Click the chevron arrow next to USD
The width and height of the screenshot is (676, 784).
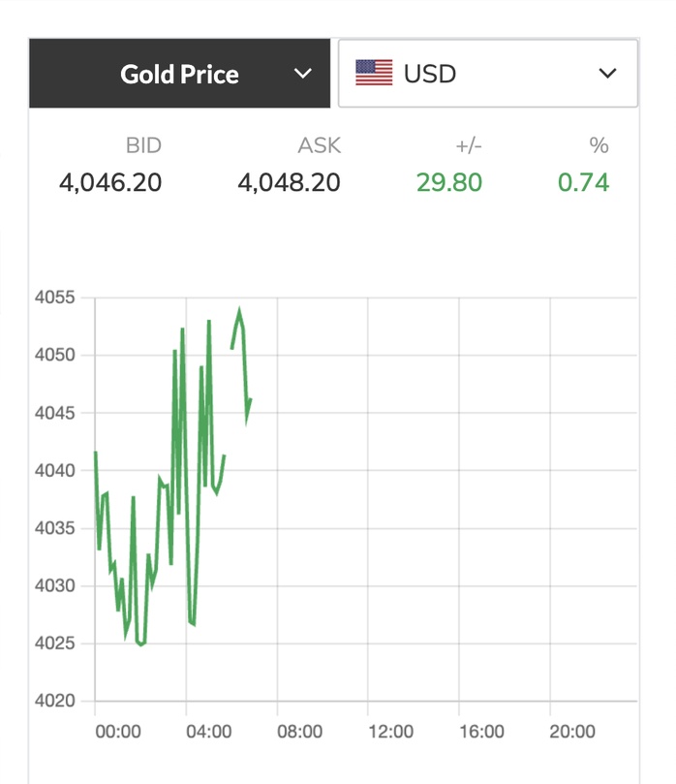pyautogui.click(x=608, y=74)
